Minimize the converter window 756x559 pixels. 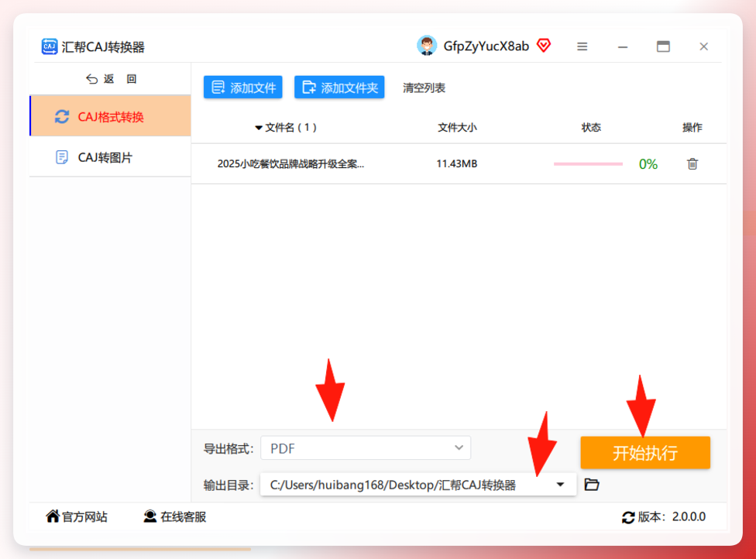click(x=623, y=47)
